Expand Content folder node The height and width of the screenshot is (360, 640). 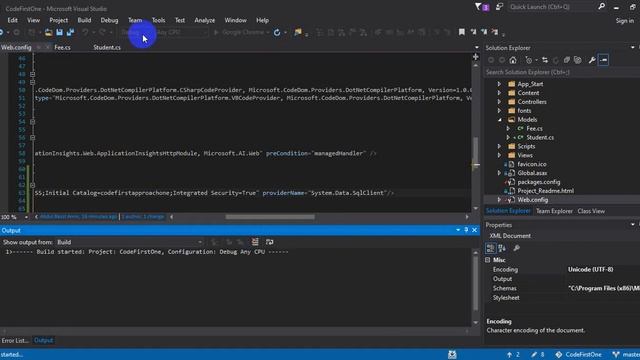coord(499,93)
